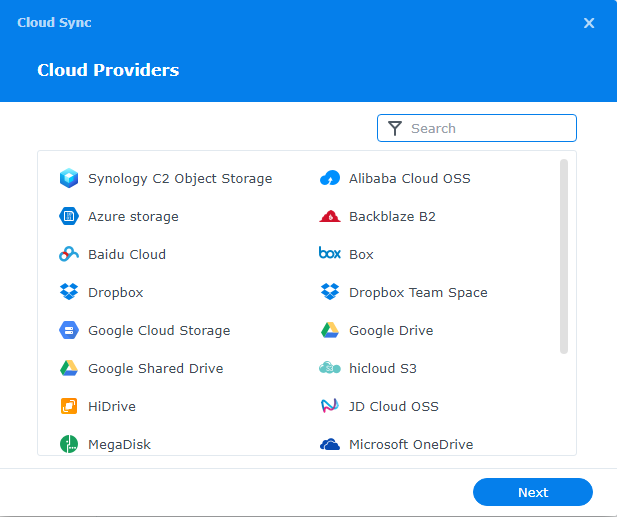Click the Synology C2 Object Storage icon

click(x=69, y=179)
